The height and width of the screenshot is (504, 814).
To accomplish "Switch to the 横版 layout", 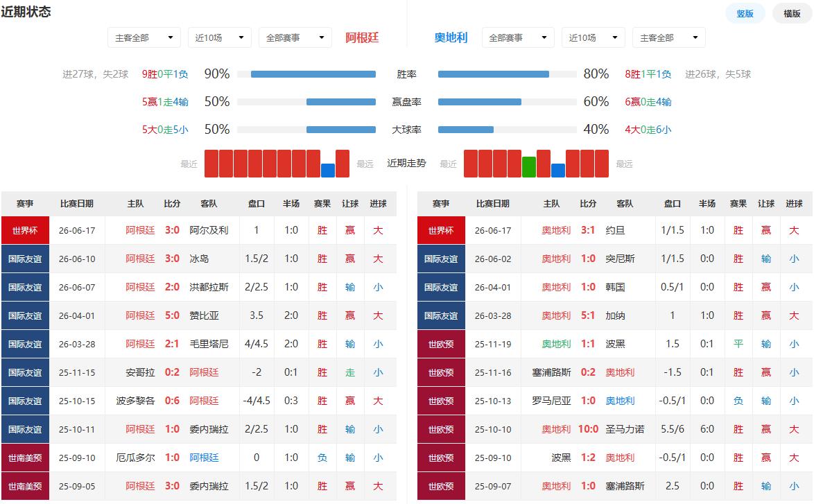I will coord(792,13).
